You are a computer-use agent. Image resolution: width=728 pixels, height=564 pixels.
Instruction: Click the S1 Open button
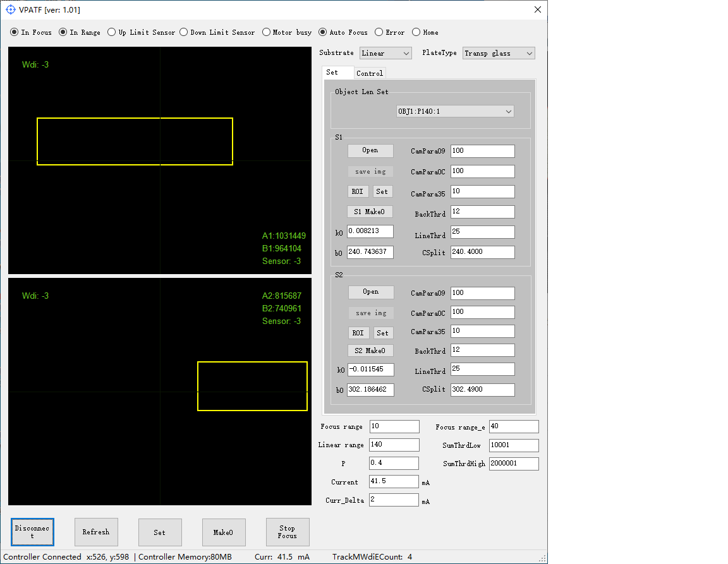coord(370,150)
